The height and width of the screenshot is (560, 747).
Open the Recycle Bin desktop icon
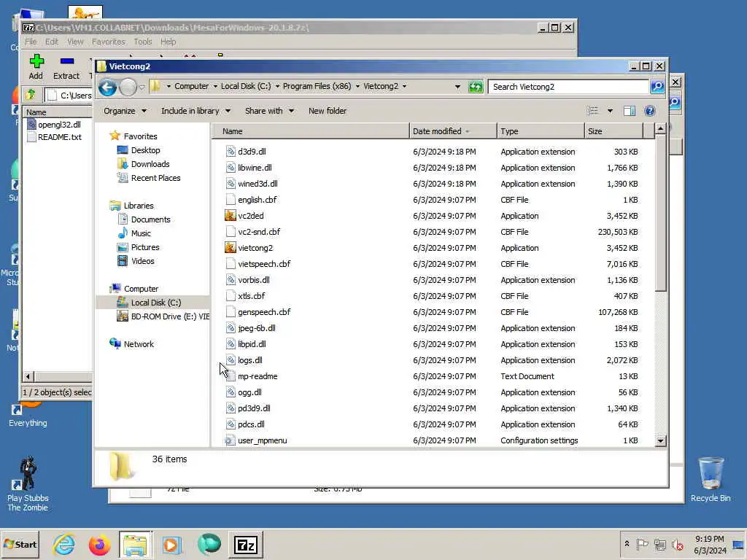[x=711, y=479]
